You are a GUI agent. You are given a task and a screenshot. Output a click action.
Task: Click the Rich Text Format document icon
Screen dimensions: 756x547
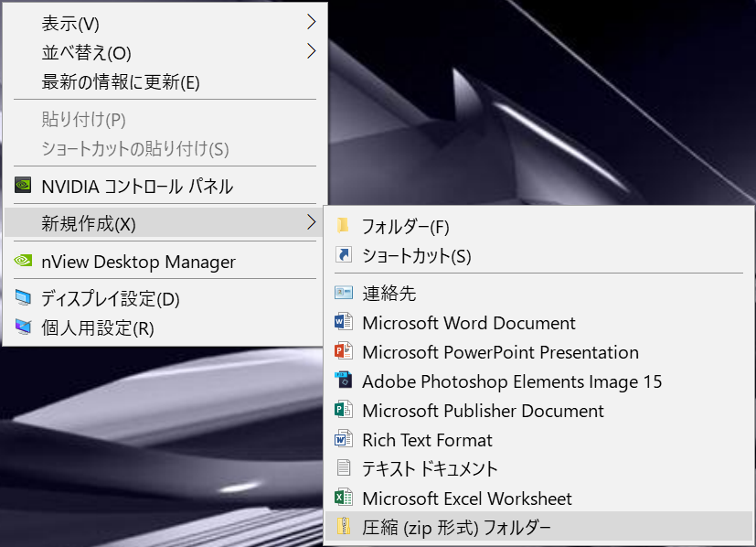tap(344, 439)
